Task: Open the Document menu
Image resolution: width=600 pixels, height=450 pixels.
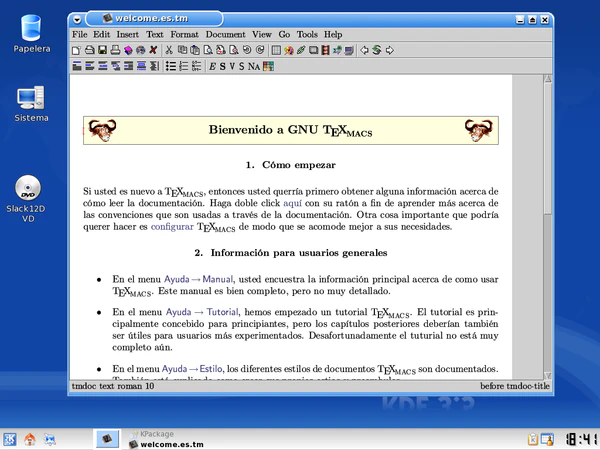Action: 225,34
